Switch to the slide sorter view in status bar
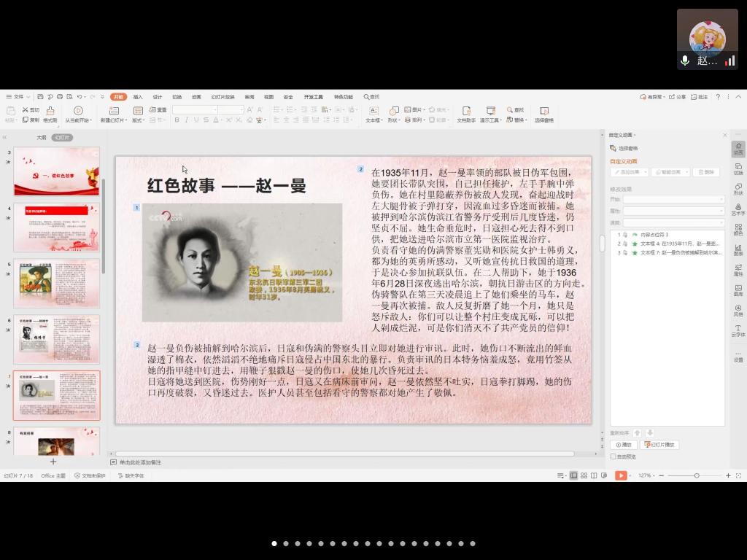 coord(584,475)
